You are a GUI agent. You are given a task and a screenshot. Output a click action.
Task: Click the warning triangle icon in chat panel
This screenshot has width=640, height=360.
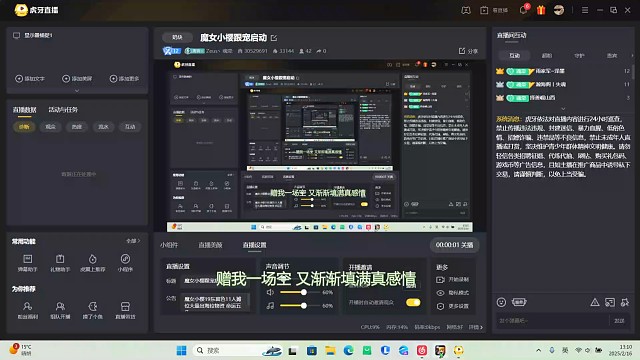coord(595,302)
